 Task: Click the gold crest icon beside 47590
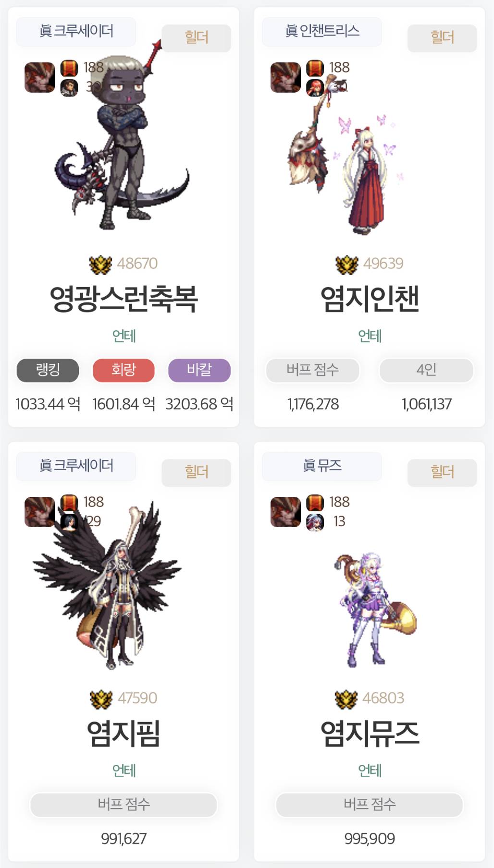coord(100,699)
